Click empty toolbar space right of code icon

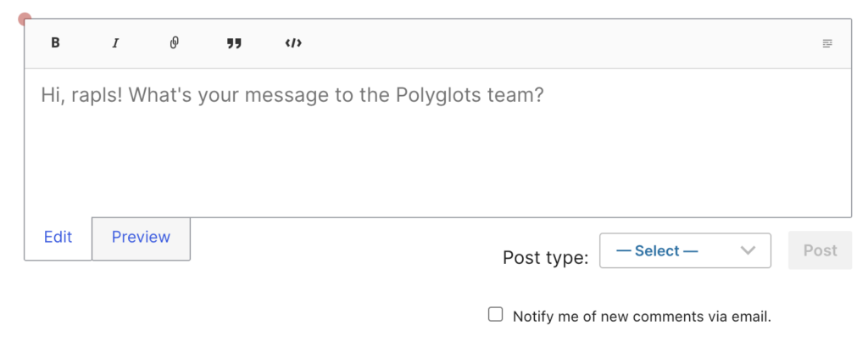(551, 43)
